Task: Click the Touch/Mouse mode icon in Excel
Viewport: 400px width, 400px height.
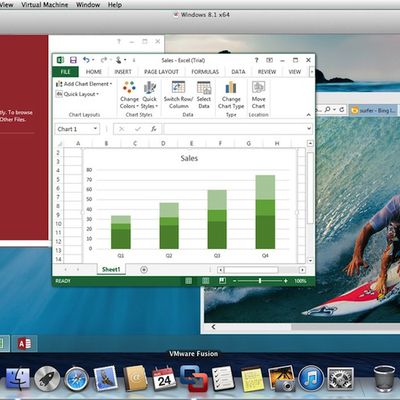Action: (x=118, y=60)
